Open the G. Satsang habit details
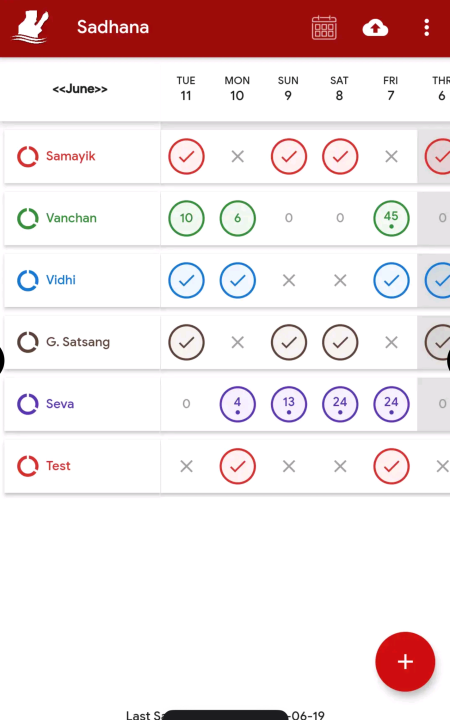 coord(78,342)
